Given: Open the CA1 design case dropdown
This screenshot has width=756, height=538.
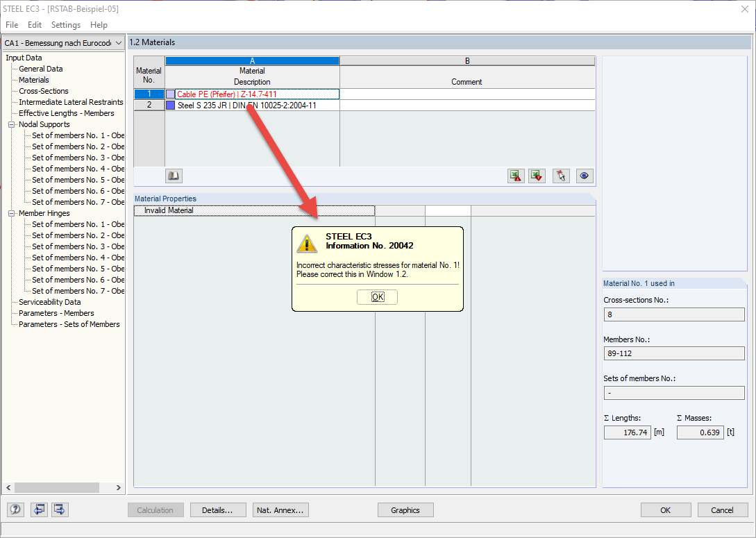Looking at the screenshot, I should 63,43.
